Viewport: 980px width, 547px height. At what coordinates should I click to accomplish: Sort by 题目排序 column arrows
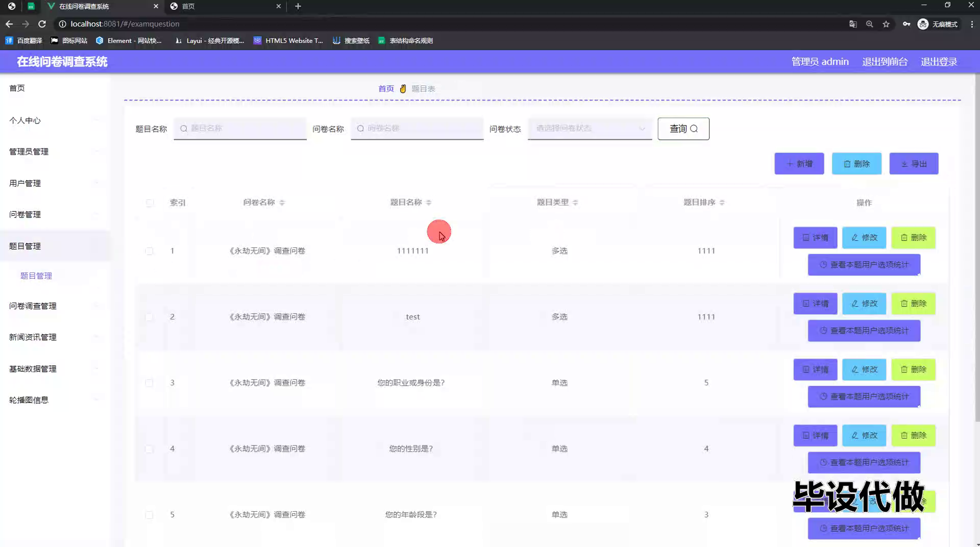722,203
